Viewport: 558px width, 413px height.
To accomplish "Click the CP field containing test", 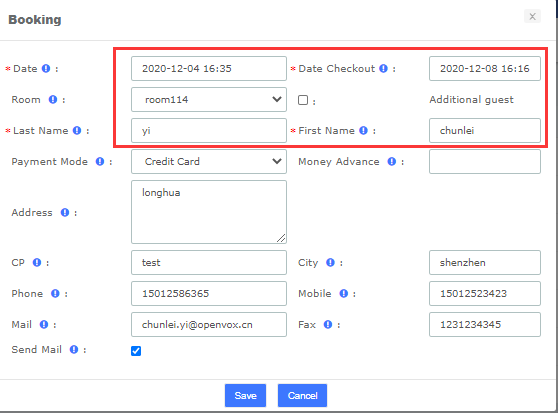I will pyautogui.click(x=209, y=263).
